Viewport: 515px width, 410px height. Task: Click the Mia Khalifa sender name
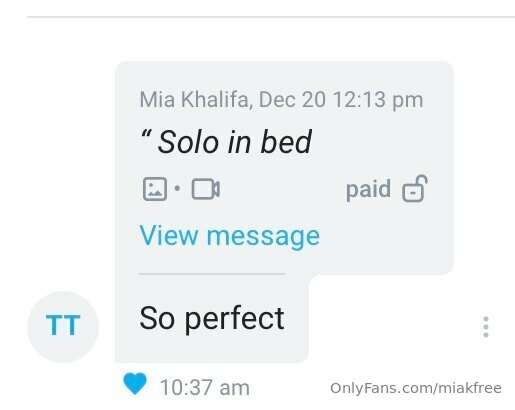194,100
